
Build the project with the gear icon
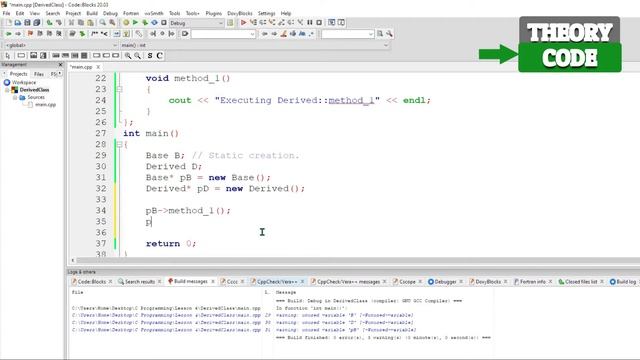click(x=126, y=23)
